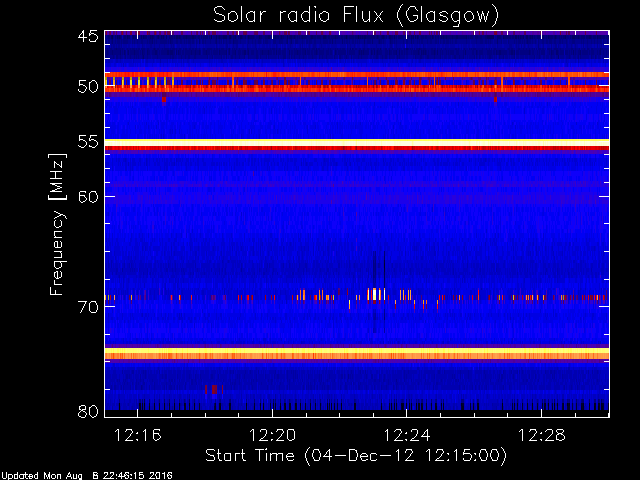Click the 60 frequency tick label
The height and width of the screenshot is (480, 640).
pyautogui.click(x=88, y=197)
